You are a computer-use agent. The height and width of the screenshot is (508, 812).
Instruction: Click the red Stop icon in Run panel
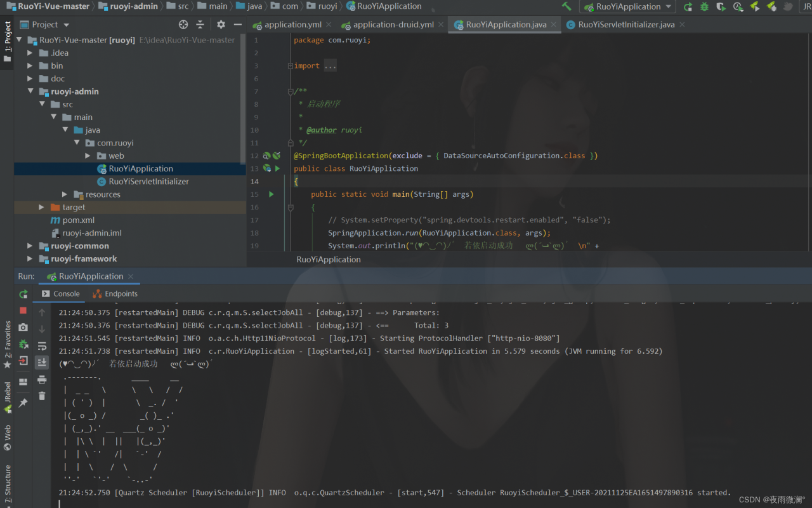[23, 311]
